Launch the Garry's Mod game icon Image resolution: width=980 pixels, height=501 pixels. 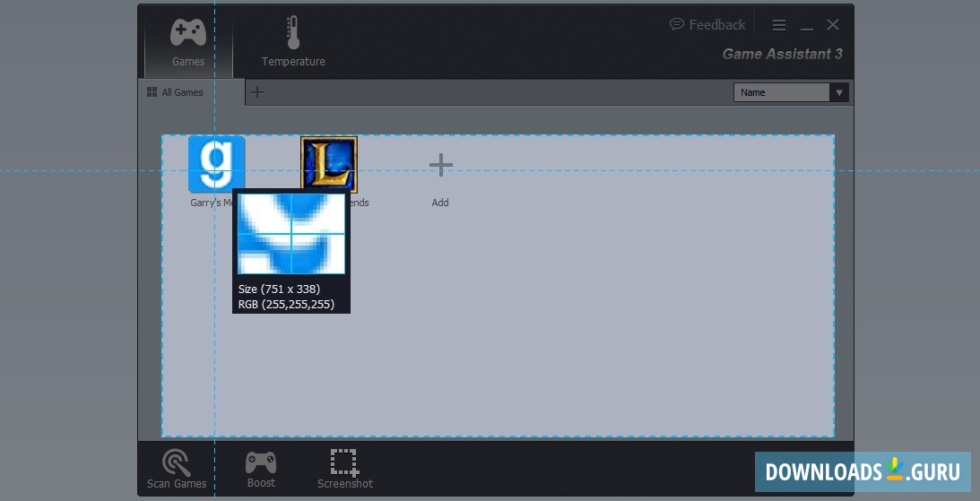tap(216, 164)
